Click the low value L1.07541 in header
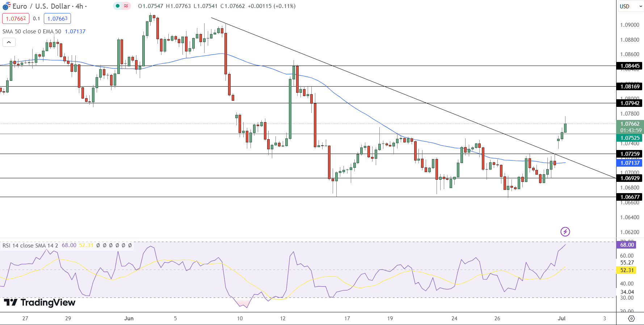The height and width of the screenshot is (325, 644). click(205, 6)
